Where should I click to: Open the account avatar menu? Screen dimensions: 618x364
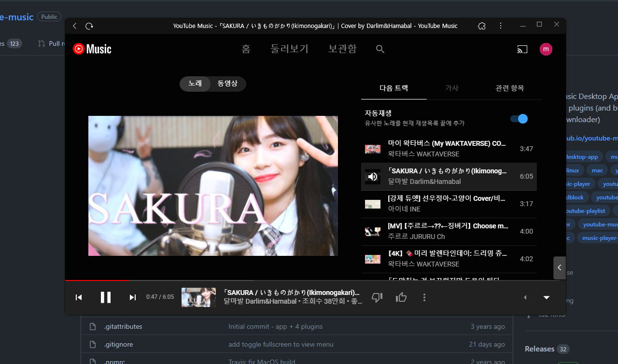pos(546,49)
